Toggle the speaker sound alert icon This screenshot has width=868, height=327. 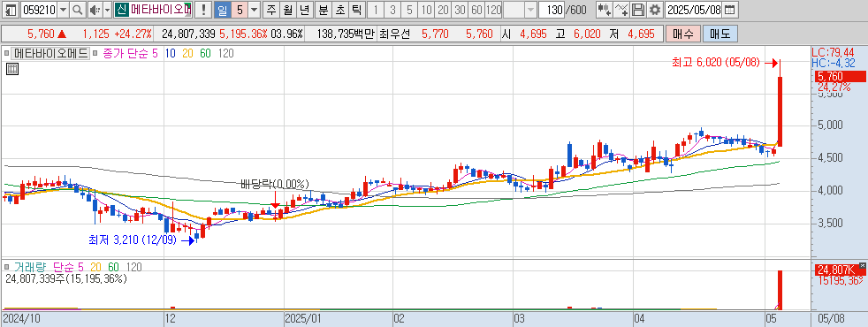(x=95, y=10)
